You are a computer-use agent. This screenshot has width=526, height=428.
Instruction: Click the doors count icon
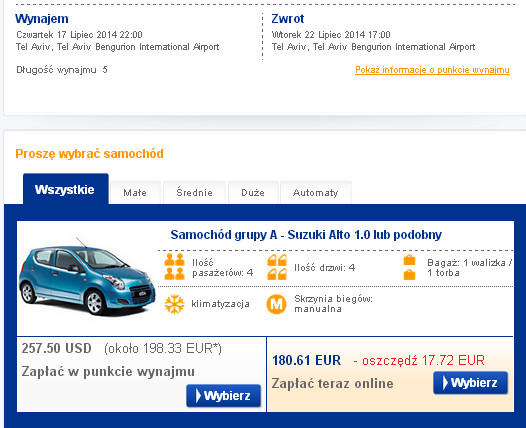coord(277,267)
